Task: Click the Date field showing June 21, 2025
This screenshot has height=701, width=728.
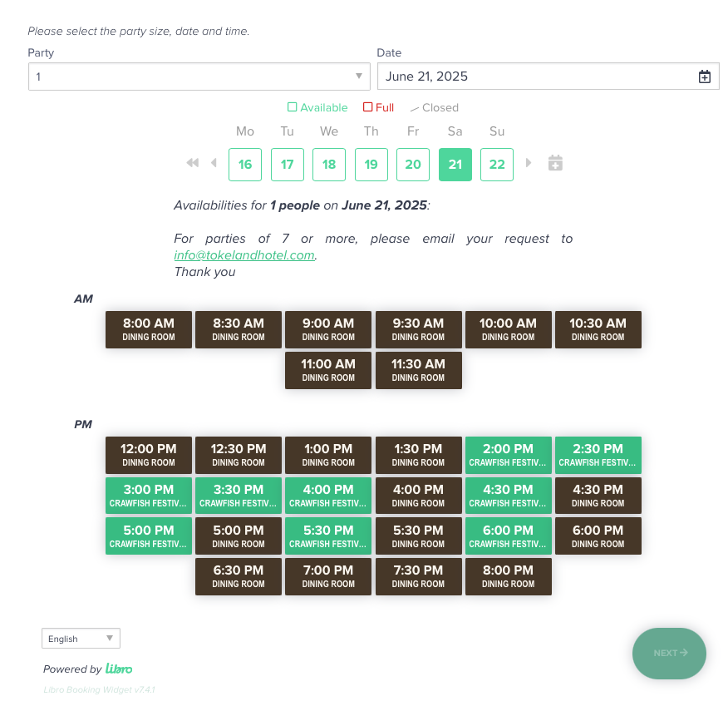Action: 532,77
